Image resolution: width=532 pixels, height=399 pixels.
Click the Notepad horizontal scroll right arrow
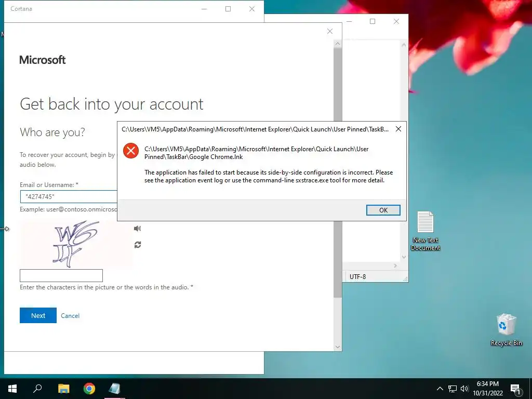(395, 265)
